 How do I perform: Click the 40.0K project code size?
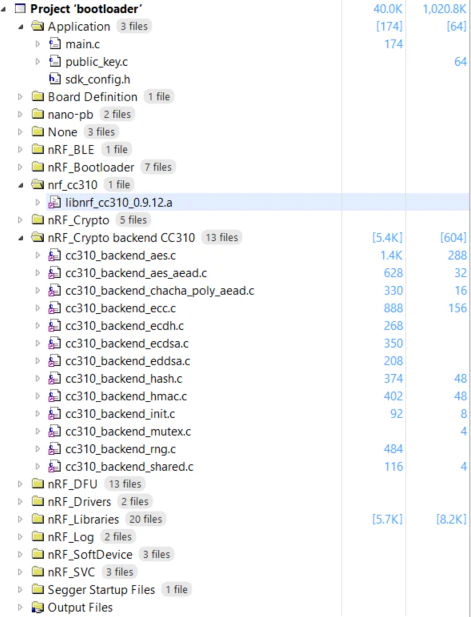388,9
